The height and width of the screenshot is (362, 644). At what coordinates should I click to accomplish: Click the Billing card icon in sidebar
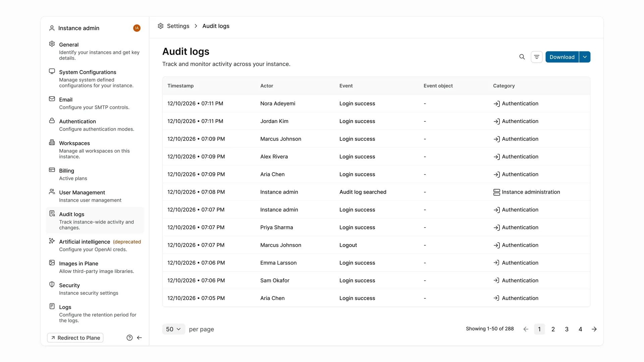52,170
